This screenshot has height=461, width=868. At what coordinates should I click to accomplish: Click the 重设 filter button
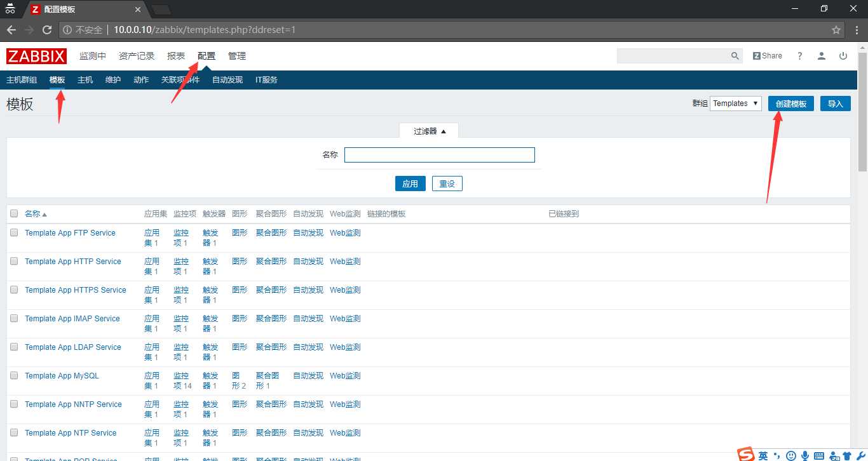tap(447, 184)
